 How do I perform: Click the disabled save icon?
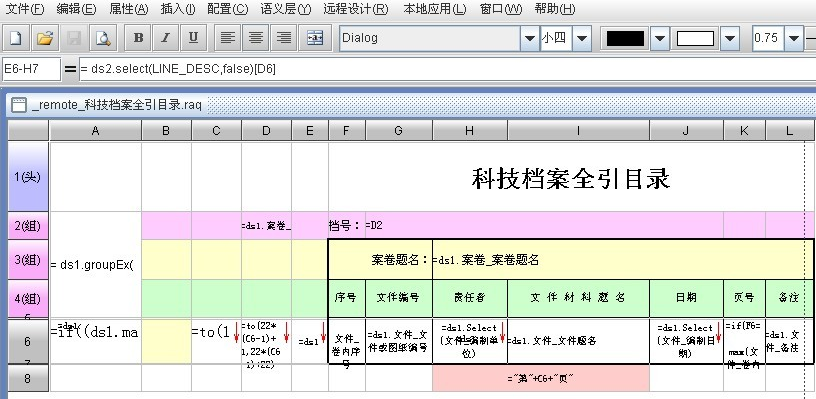(74, 38)
